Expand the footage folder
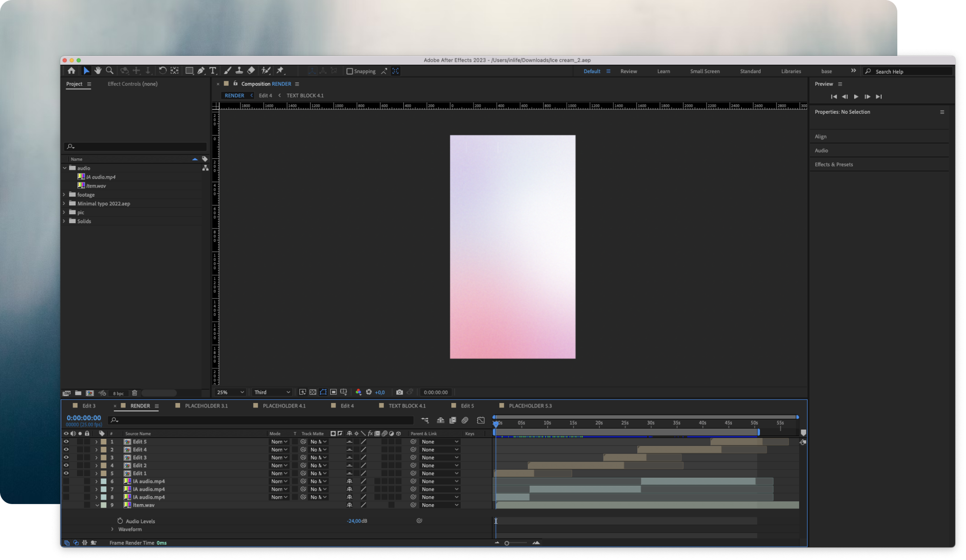Viewport: 966px width, 560px height. coord(64,195)
